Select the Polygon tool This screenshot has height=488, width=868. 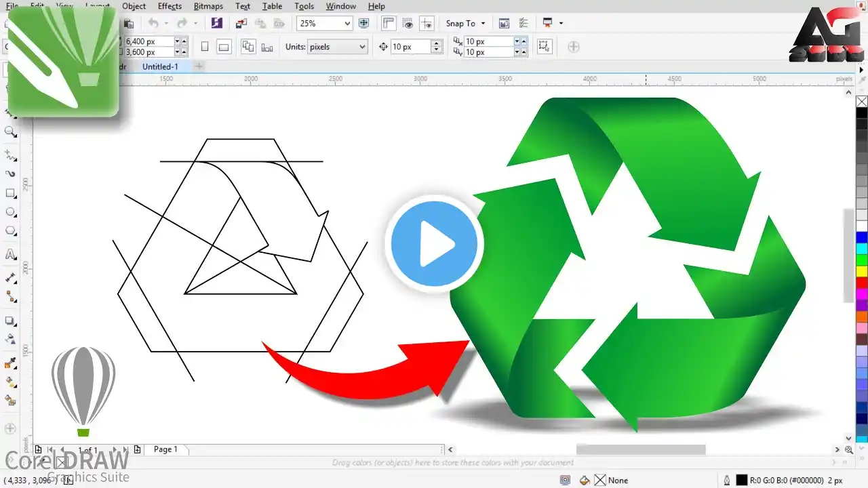click(11, 231)
